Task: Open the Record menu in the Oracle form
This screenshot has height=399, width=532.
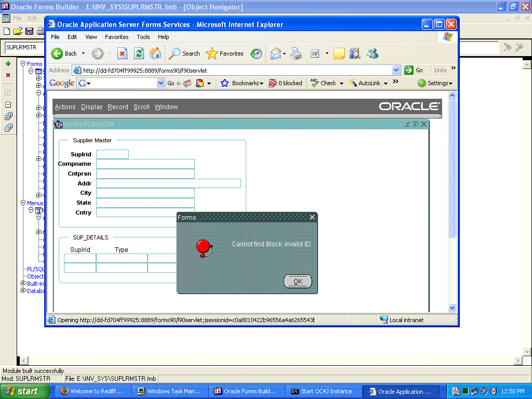Action: pyautogui.click(x=118, y=107)
